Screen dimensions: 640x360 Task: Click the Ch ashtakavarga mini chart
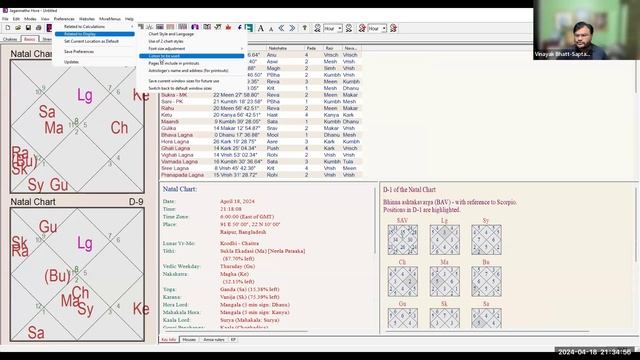[402, 282]
